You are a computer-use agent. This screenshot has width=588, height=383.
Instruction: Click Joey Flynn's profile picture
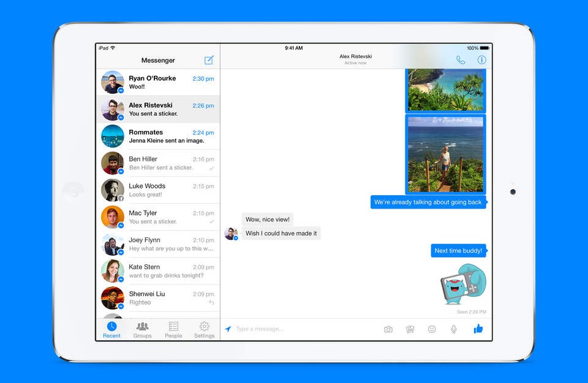[113, 244]
